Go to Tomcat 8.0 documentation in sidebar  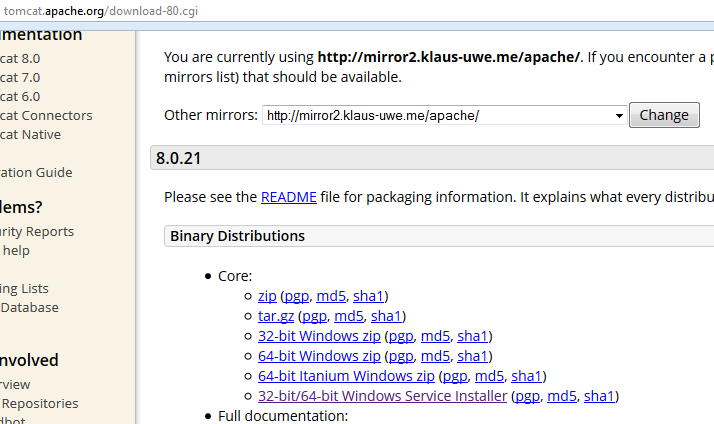click(x=20, y=58)
